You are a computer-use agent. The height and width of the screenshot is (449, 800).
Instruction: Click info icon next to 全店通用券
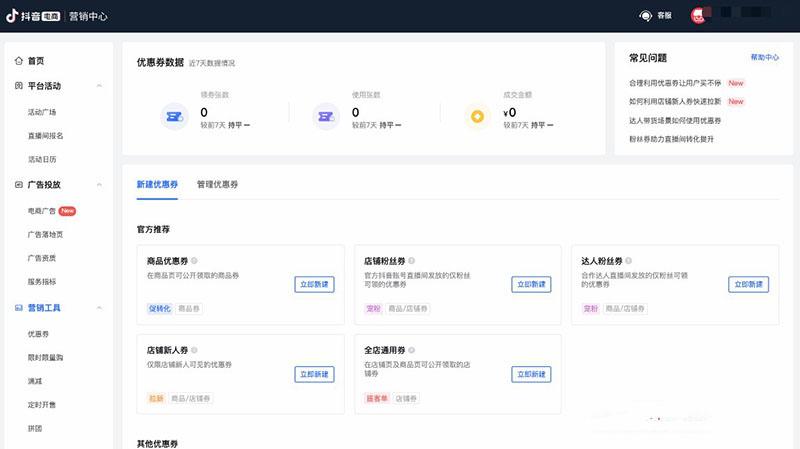click(411, 351)
